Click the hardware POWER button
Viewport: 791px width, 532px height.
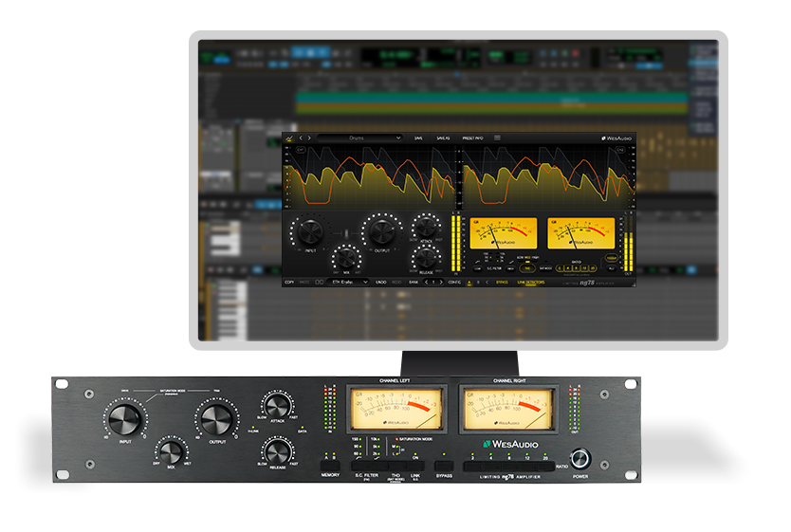[580, 458]
